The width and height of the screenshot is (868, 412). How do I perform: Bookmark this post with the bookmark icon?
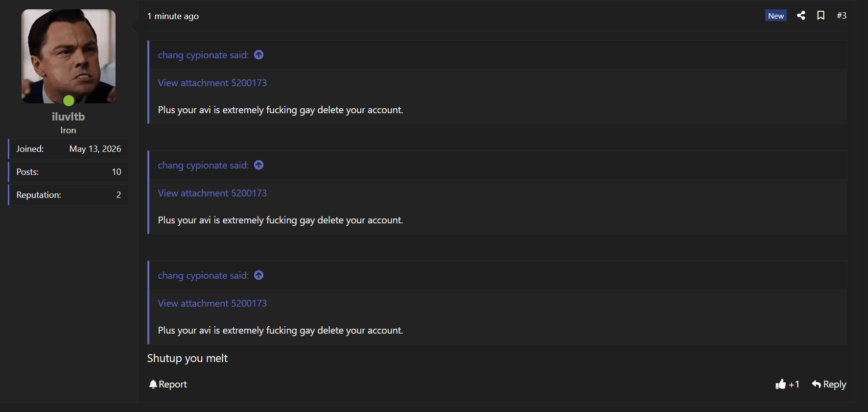point(821,16)
